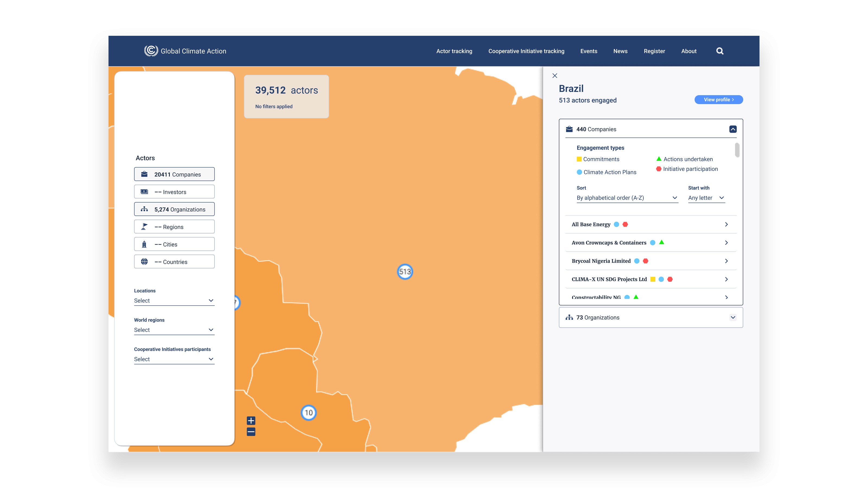868x488 pixels.
Task: Zoom in the map with plus icon
Action: 251,421
